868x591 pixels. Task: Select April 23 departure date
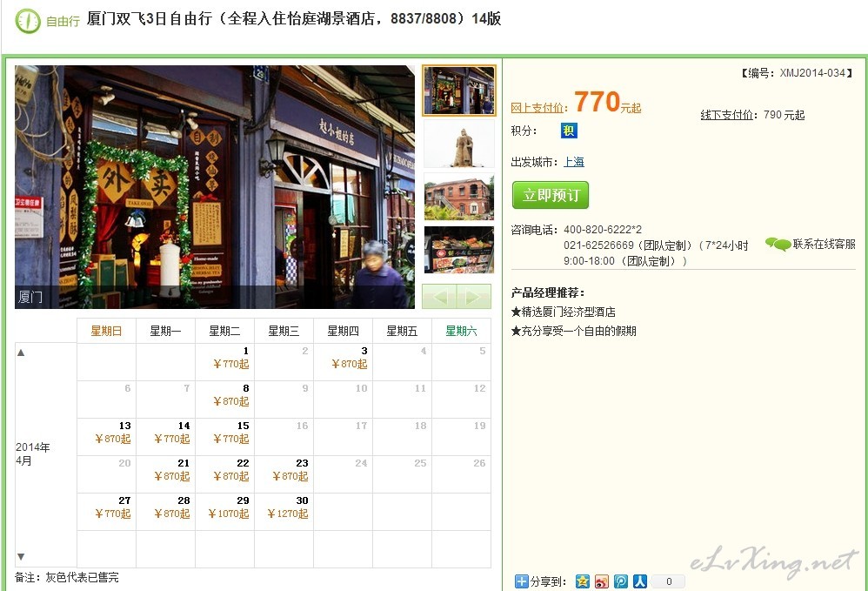pyautogui.click(x=284, y=474)
